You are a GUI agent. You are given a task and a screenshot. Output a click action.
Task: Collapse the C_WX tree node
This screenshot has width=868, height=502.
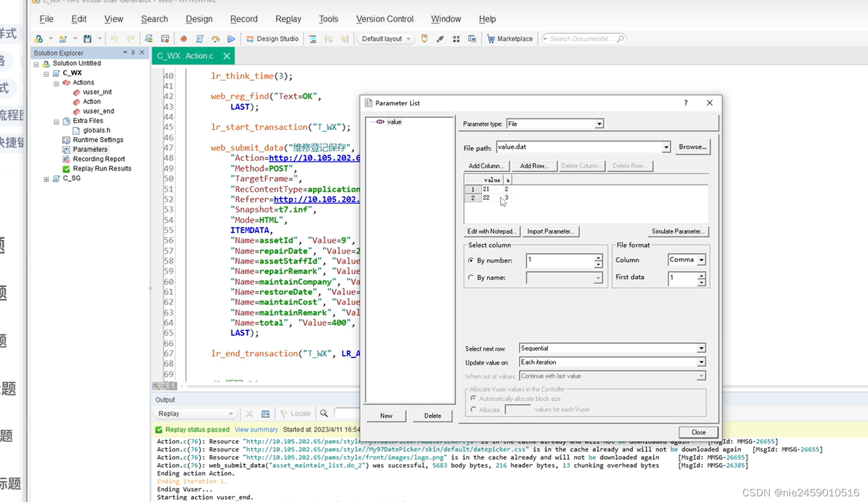(x=46, y=73)
